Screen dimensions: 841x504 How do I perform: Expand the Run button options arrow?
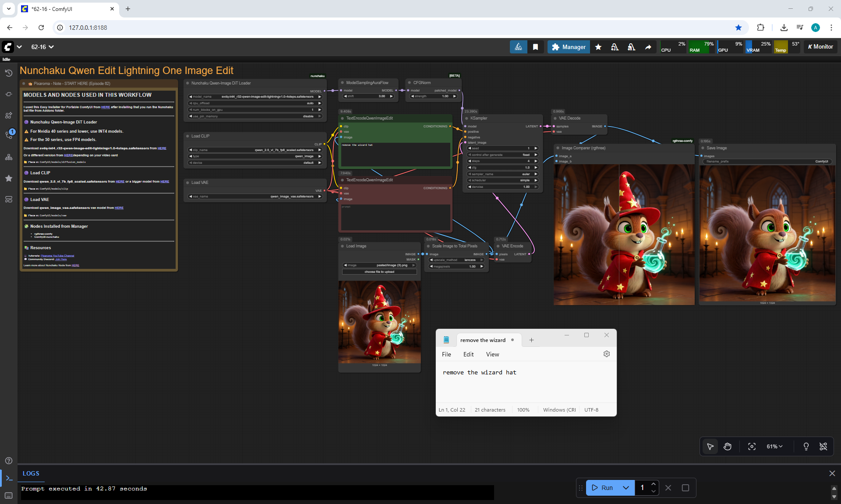[626, 487]
